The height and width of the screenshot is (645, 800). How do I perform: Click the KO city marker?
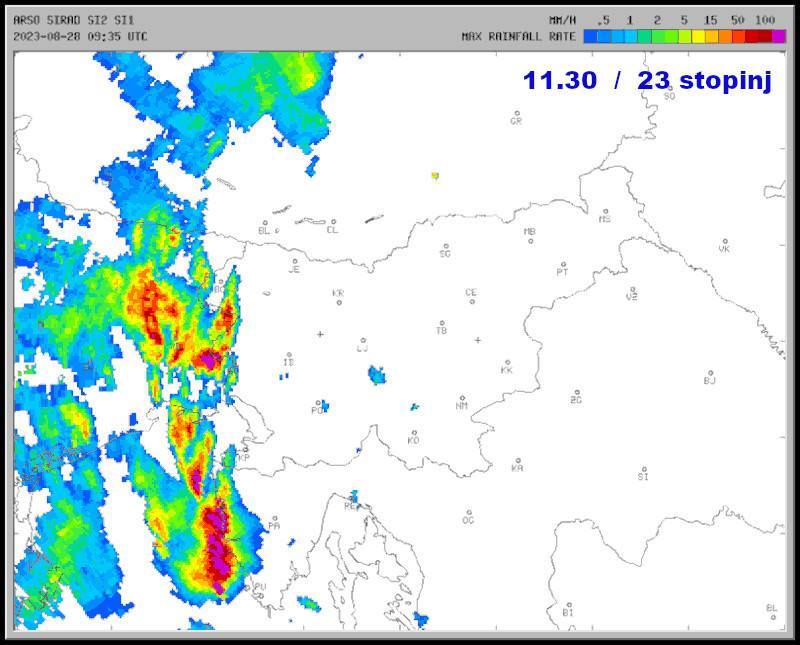[414, 432]
